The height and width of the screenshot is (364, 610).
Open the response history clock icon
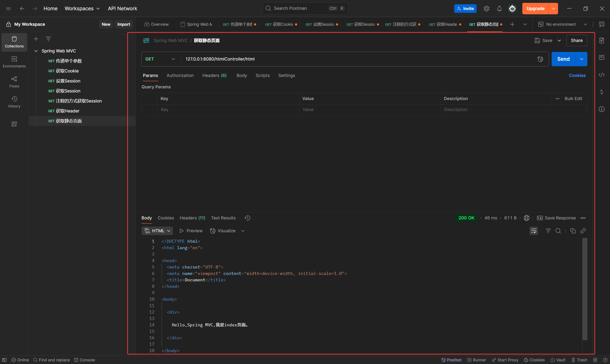click(x=247, y=218)
